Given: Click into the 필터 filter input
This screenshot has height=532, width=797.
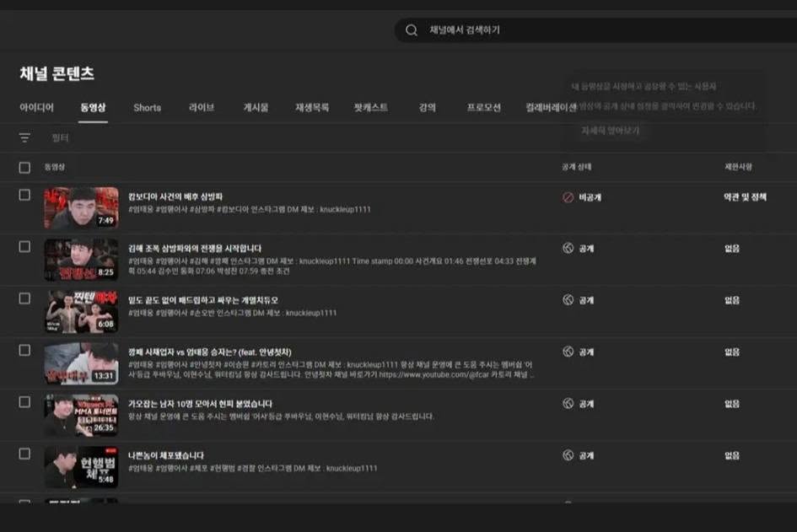Looking at the screenshot, I should (253, 137).
